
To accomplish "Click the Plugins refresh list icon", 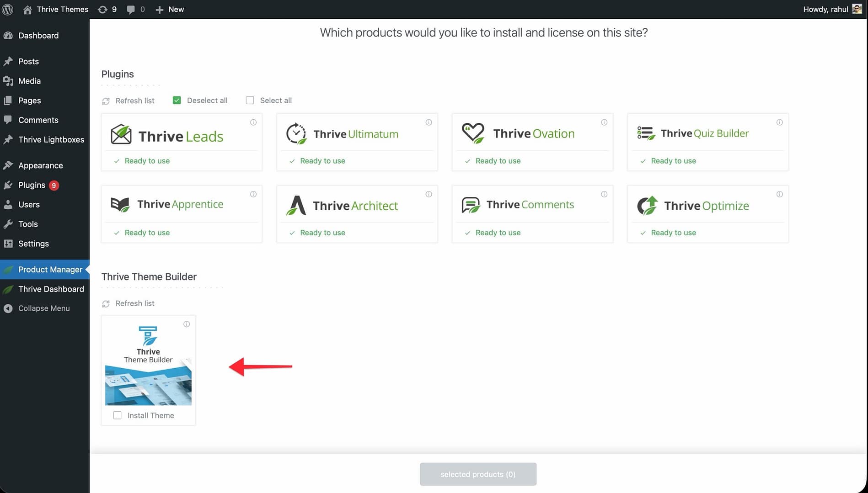I will tap(106, 101).
